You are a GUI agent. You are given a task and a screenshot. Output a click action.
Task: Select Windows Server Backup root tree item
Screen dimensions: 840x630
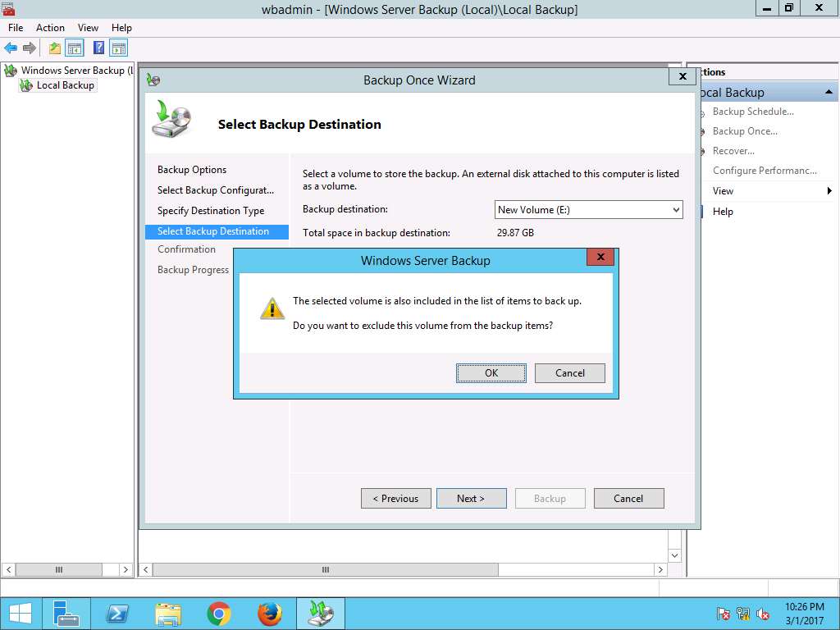pos(76,71)
